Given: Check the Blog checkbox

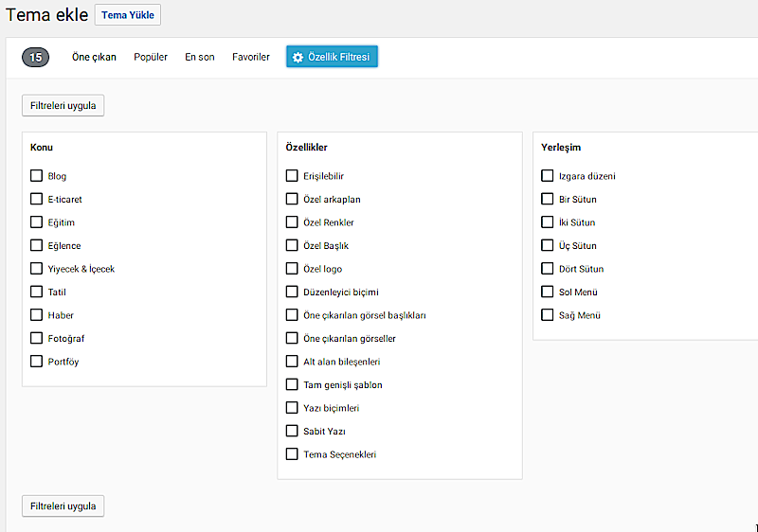Looking at the screenshot, I should point(36,175).
